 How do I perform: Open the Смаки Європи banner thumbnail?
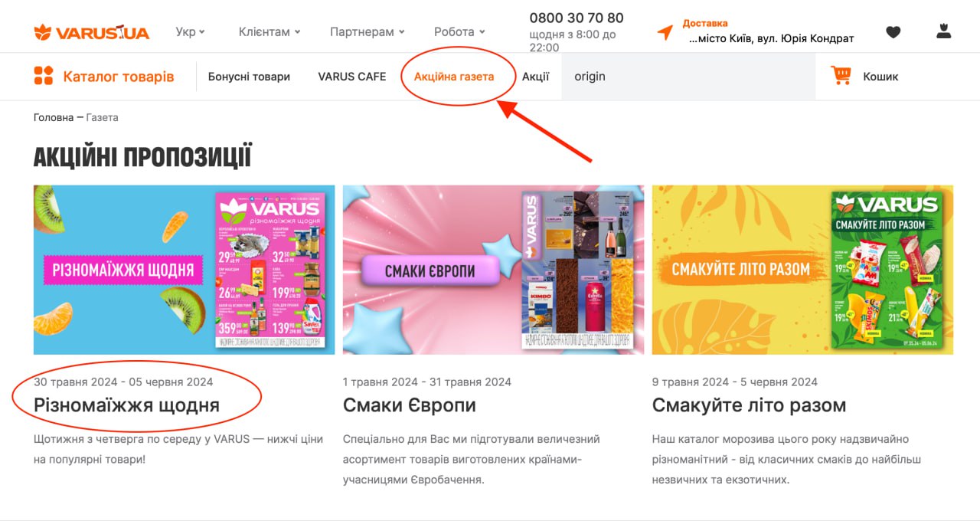[x=493, y=270]
